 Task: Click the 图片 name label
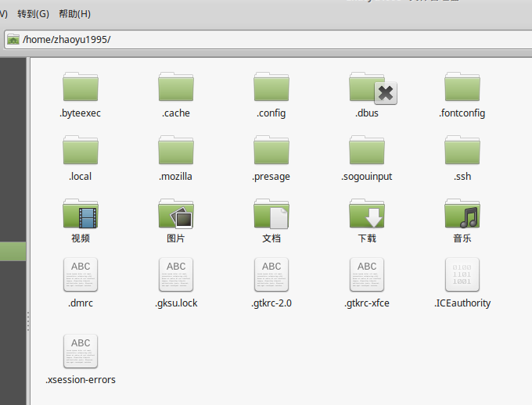click(176, 238)
